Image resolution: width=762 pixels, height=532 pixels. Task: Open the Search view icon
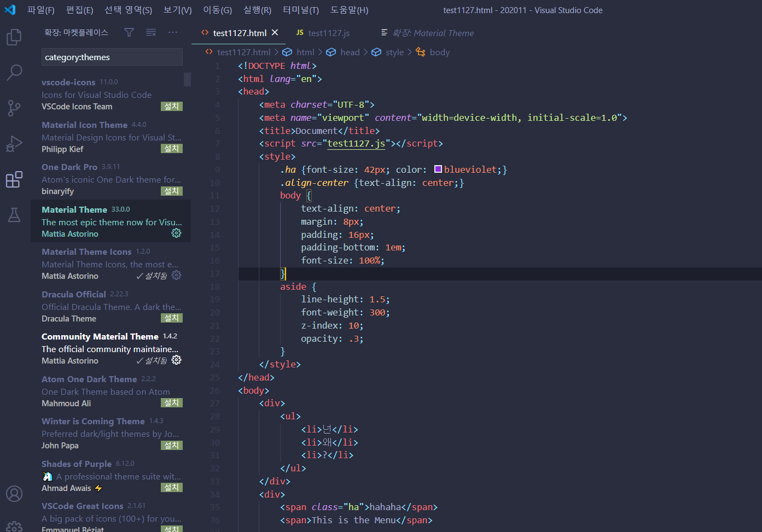click(x=14, y=72)
